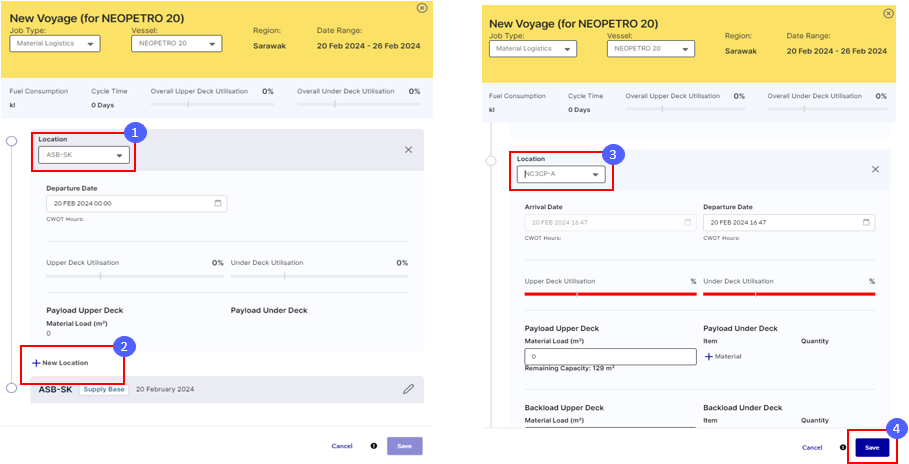Click the red Under Deck Utilisation bar

(789, 294)
